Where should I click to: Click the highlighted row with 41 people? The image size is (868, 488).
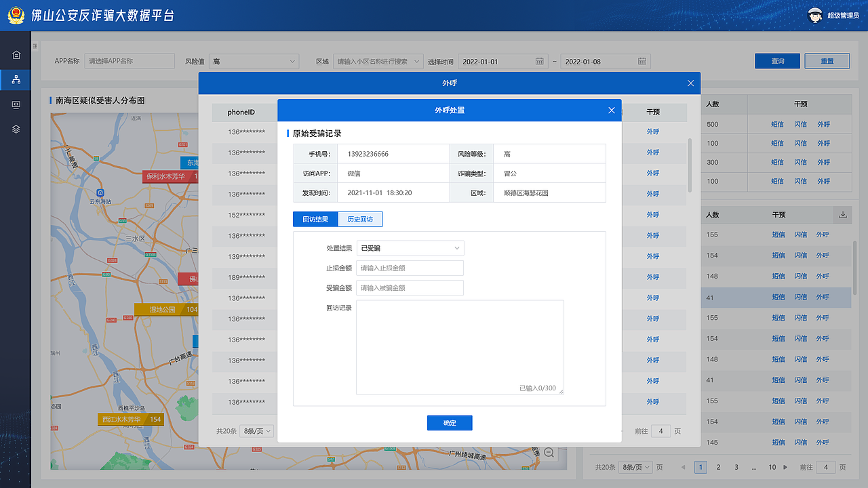click(776, 298)
